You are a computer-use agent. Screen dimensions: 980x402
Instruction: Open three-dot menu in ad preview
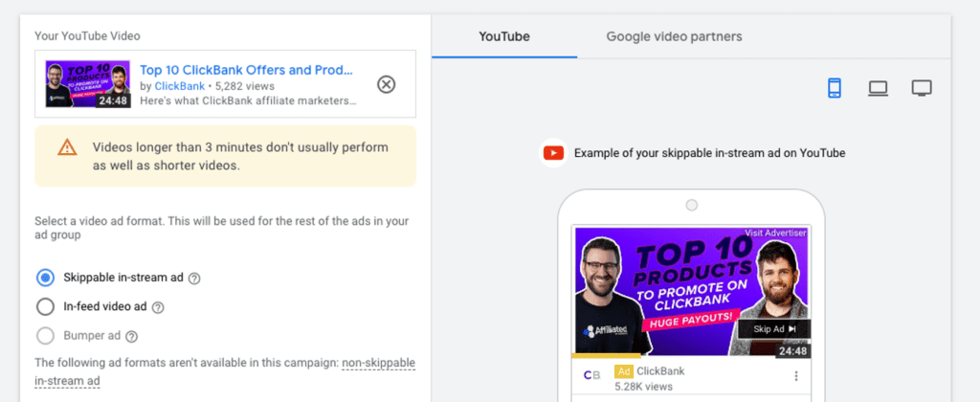[795, 376]
